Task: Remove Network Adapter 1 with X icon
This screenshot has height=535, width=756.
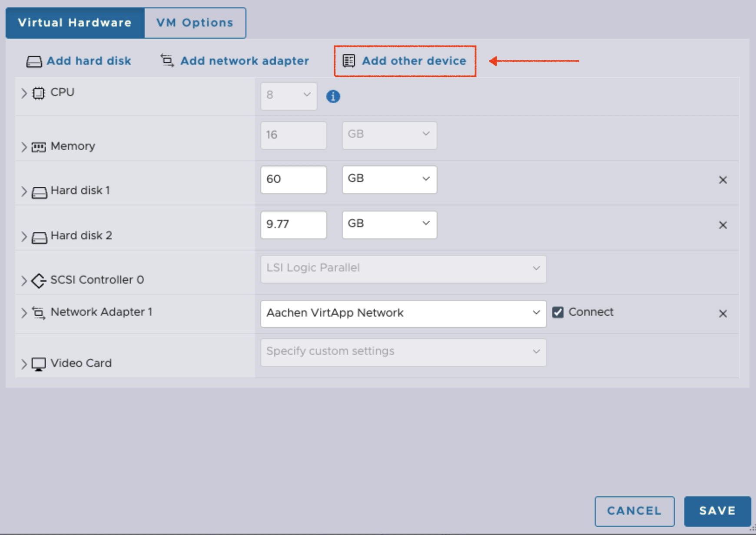Action: coord(723,314)
